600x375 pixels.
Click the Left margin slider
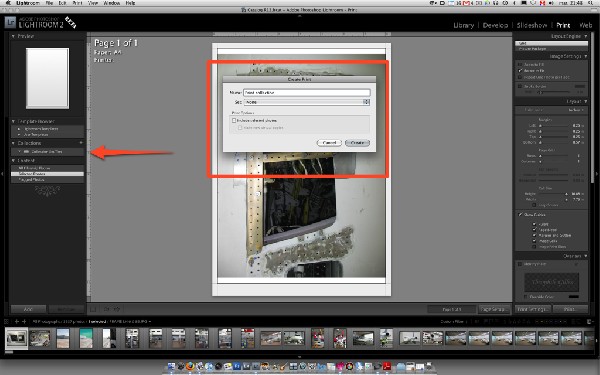pos(554,126)
